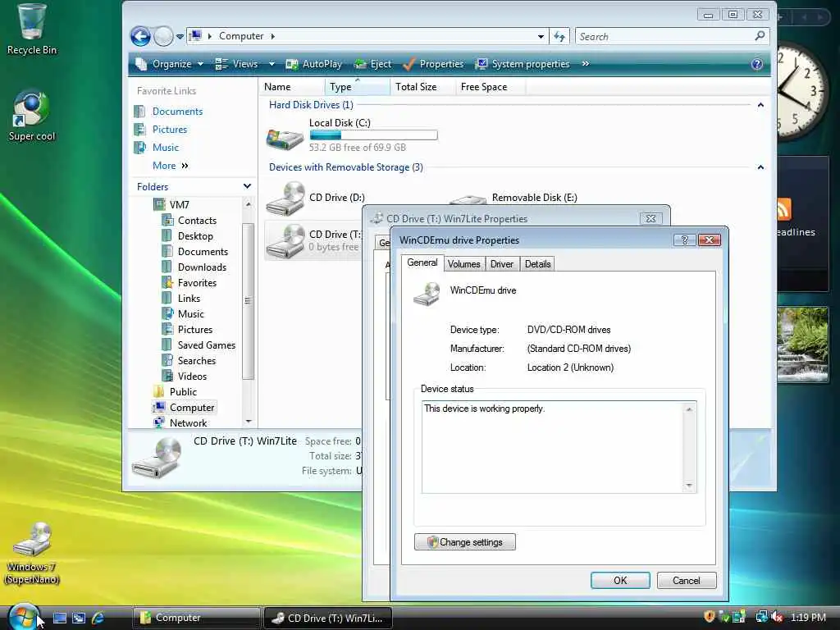The height and width of the screenshot is (630, 840).
Task: Click Change settings button
Action: pyautogui.click(x=465, y=542)
